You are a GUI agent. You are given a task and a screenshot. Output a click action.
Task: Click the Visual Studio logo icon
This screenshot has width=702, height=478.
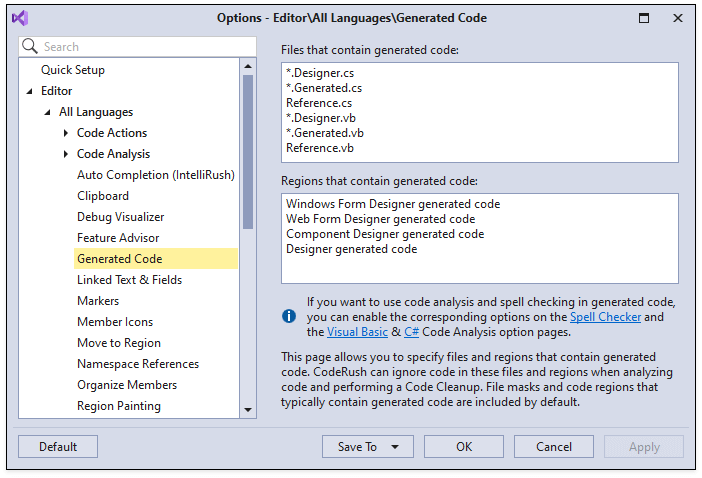(20, 18)
